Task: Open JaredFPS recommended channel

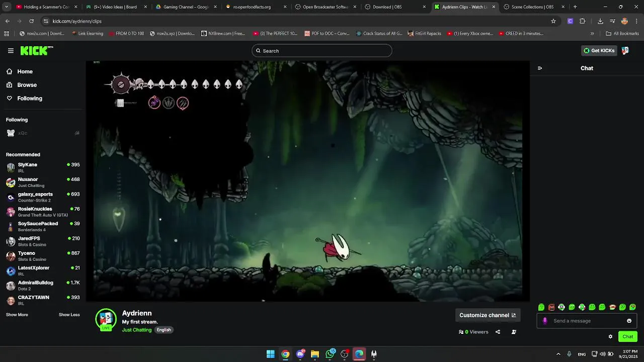Action: tap(43, 241)
